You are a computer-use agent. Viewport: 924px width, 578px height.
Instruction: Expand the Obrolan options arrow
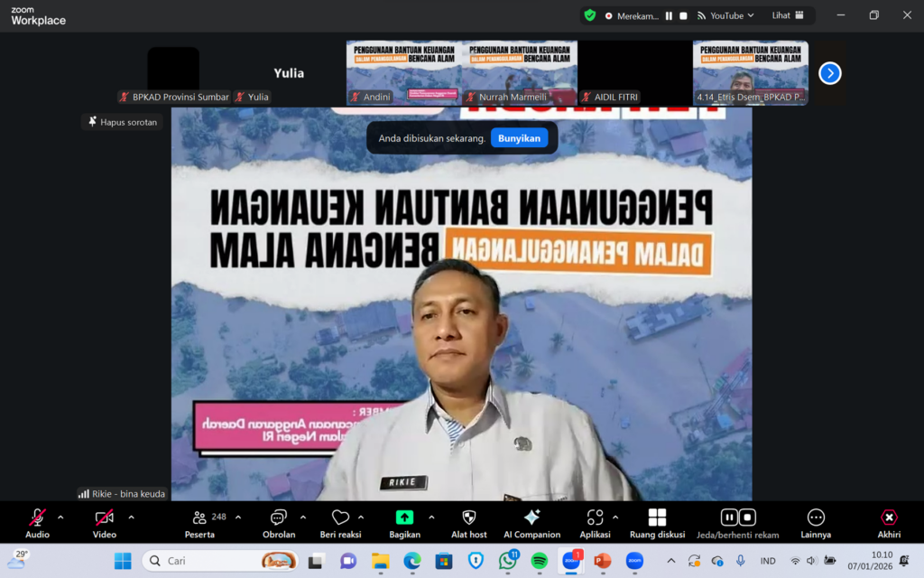[x=303, y=517]
